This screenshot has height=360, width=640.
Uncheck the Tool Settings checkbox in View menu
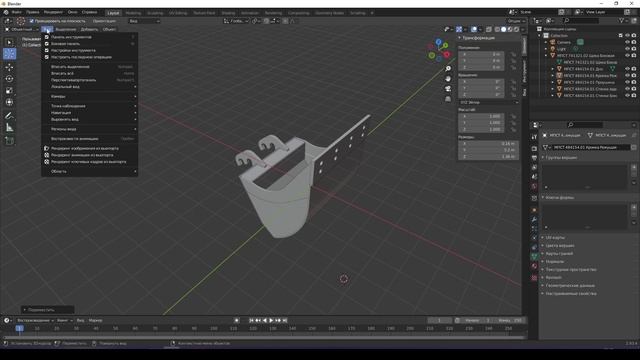point(47,50)
